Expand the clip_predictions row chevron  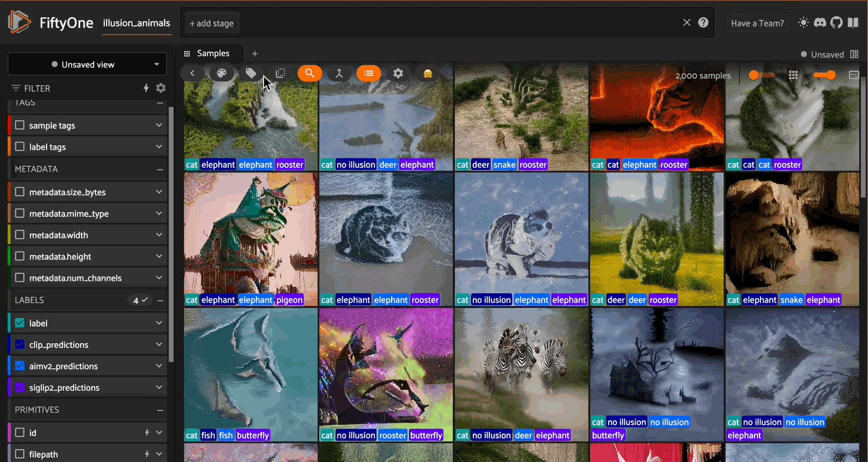159,344
